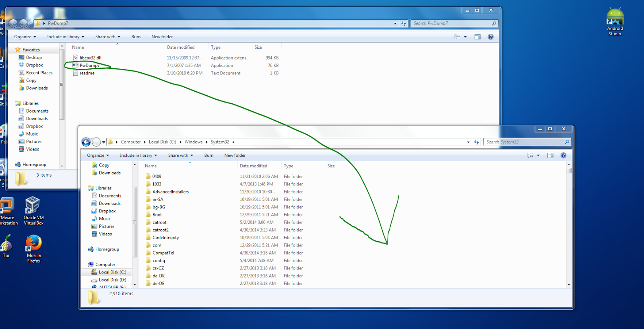This screenshot has width=644, height=329.
Task: Open the Organize dropdown in the System32 window
Action: (98, 155)
